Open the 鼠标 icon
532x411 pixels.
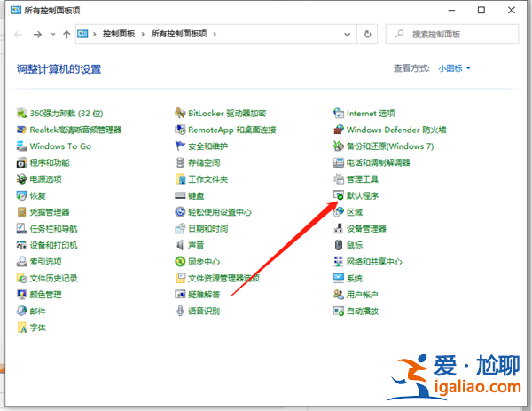click(339, 245)
